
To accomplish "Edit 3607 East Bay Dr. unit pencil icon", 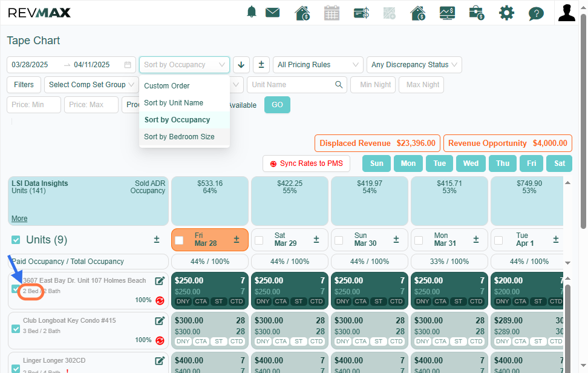I will click(160, 281).
